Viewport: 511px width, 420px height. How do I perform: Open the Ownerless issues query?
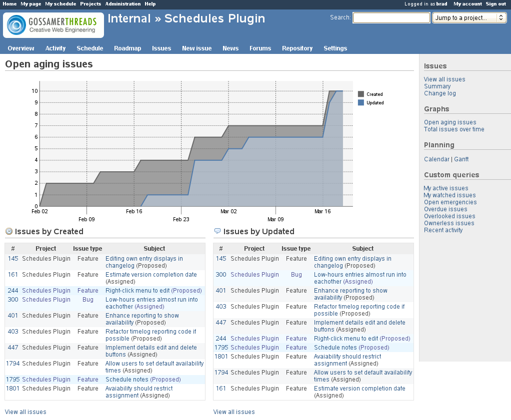coord(449,223)
